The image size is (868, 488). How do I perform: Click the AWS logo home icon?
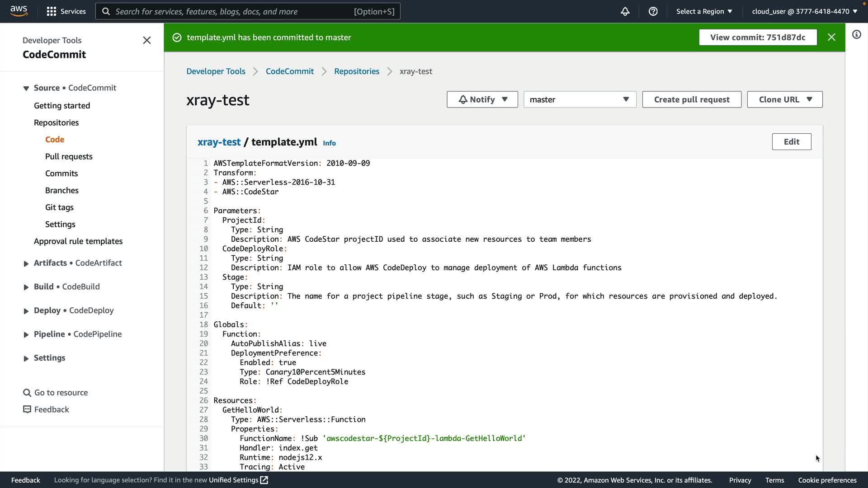tap(19, 11)
